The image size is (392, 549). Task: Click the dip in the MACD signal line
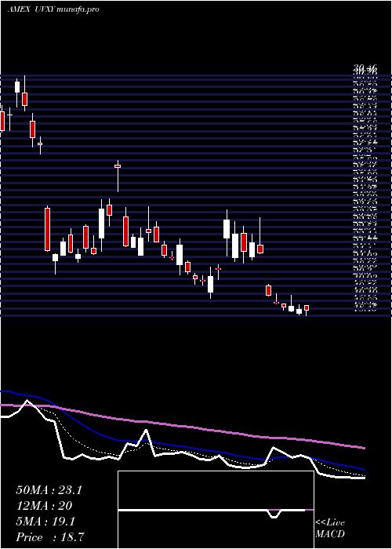pyautogui.click(x=275, y=514)
